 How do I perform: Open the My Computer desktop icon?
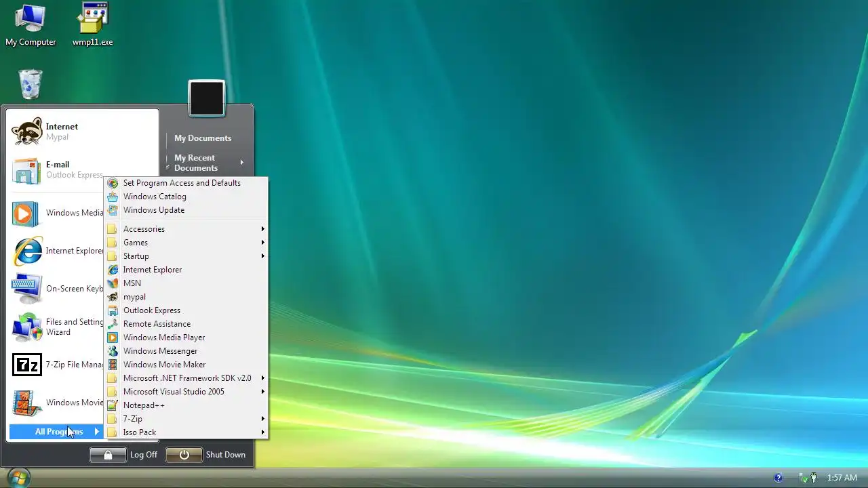31,26
